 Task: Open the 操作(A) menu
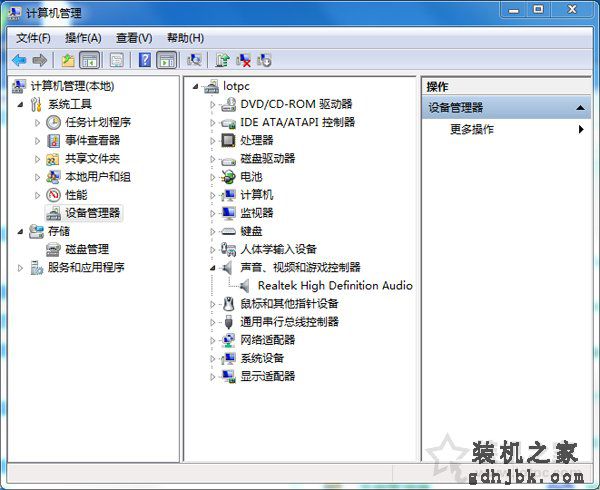(83, 38)
